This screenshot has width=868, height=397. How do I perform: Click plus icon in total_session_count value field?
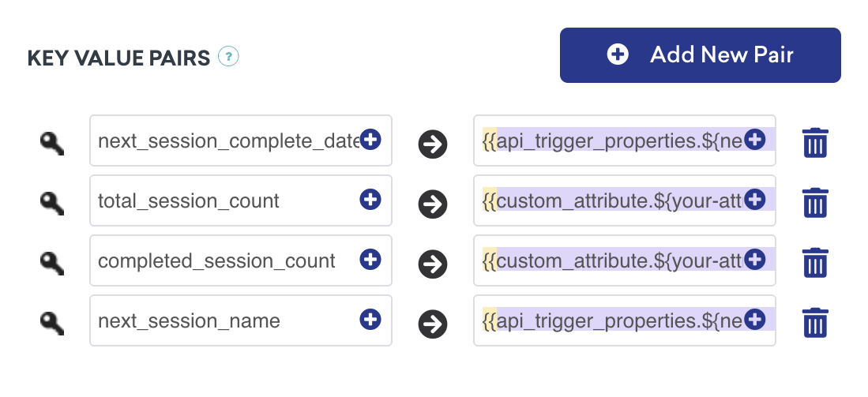click(x=754, y=200)
